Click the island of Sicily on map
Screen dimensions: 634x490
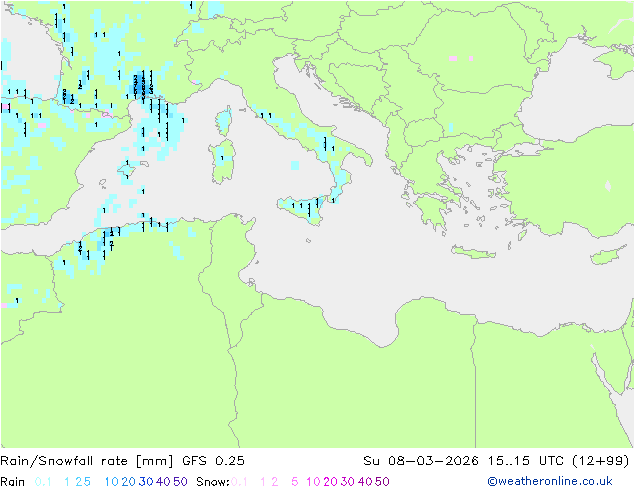coord(301,209)
